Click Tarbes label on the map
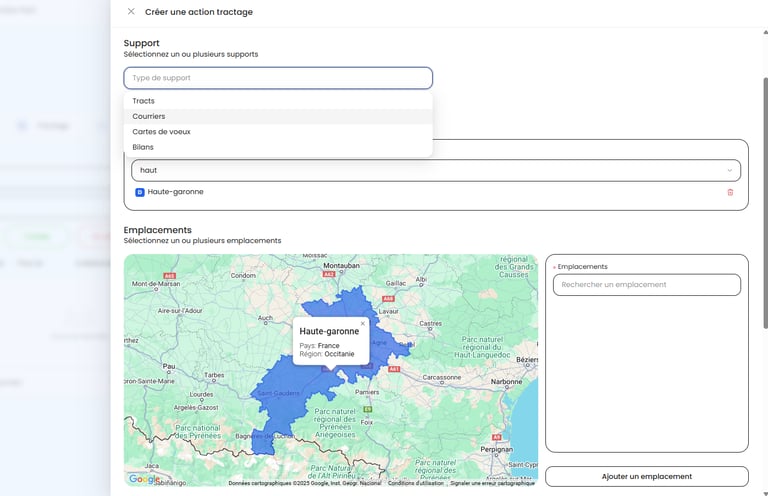 pos(214,375)
